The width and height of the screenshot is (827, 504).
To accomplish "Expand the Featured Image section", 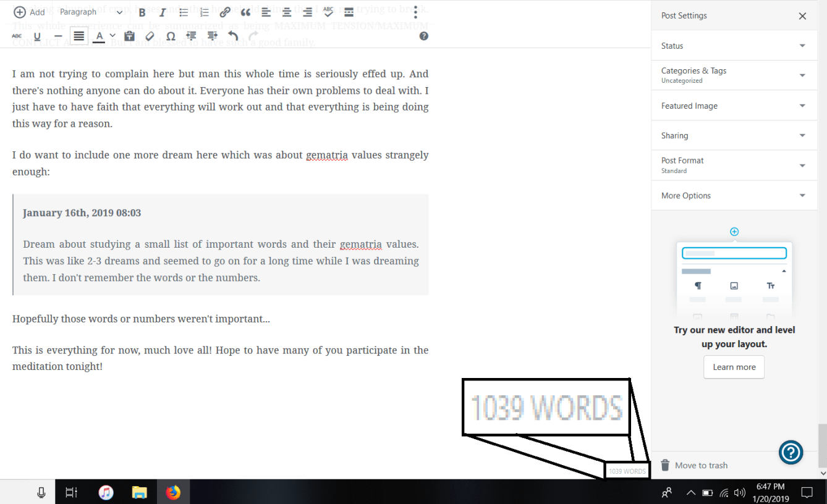I will point(734,106).
